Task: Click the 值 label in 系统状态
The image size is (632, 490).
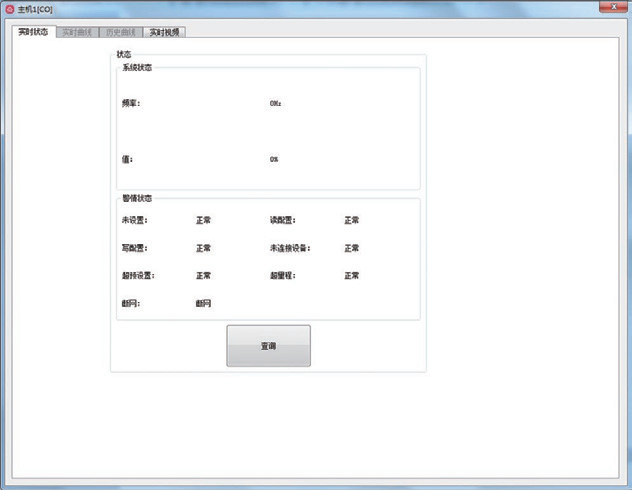Action: [x=127, y=159]
